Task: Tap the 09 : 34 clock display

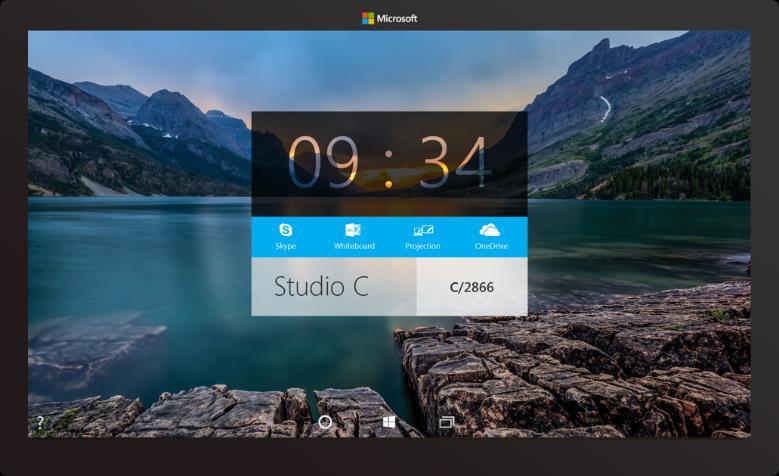Action: (390, 163)
